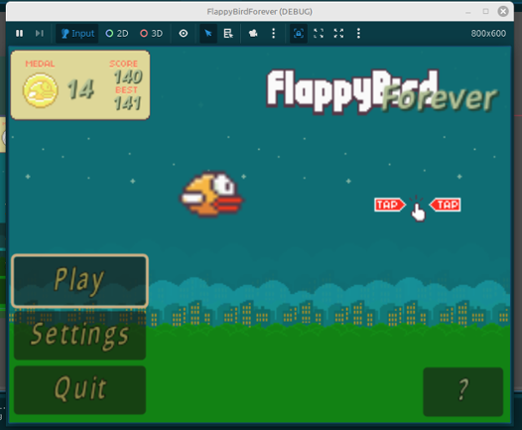Select the arrow pointer tool
The image size is (522, 430).
[208, 33]
